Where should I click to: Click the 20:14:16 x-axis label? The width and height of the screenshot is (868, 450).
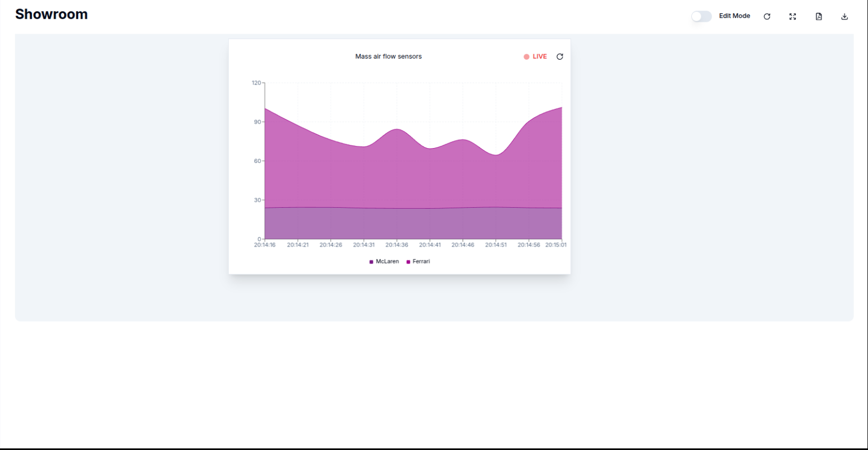pos(264,245)
